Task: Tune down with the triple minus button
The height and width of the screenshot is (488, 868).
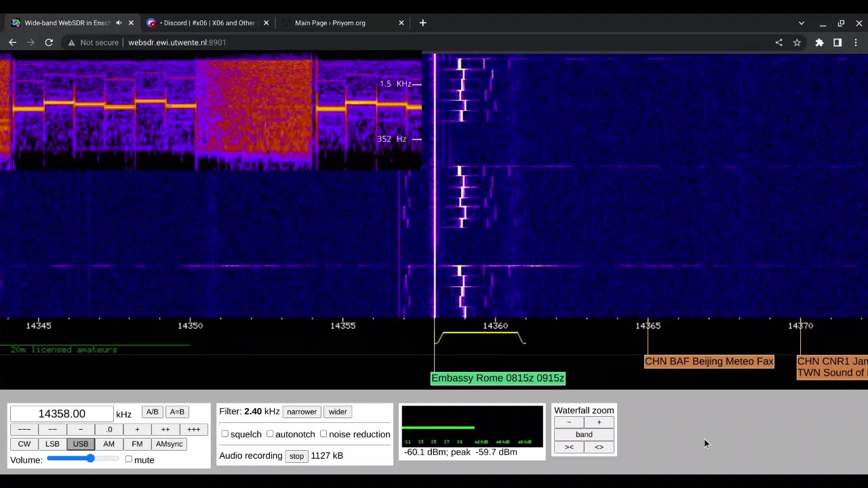Action: 24,429
